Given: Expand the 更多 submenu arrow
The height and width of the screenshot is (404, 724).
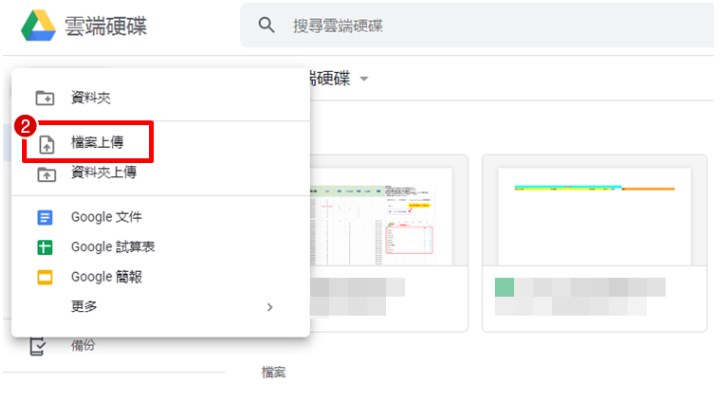Looking at the screenshot, I should coord(269,307).
